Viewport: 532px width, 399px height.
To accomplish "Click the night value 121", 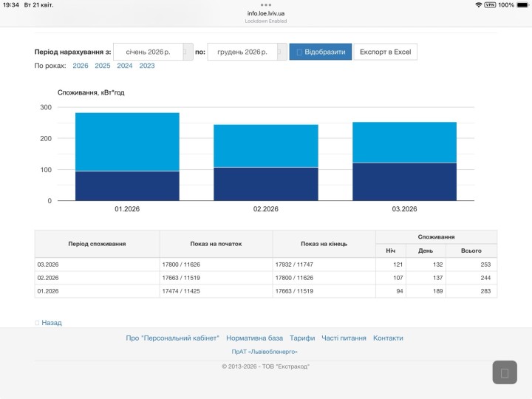I will (x=398, y=265).
